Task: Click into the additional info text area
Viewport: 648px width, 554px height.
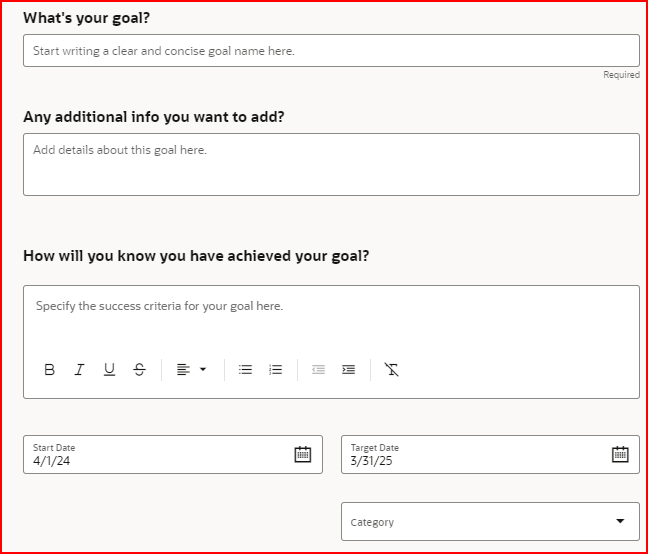Action: pos(331,164)
